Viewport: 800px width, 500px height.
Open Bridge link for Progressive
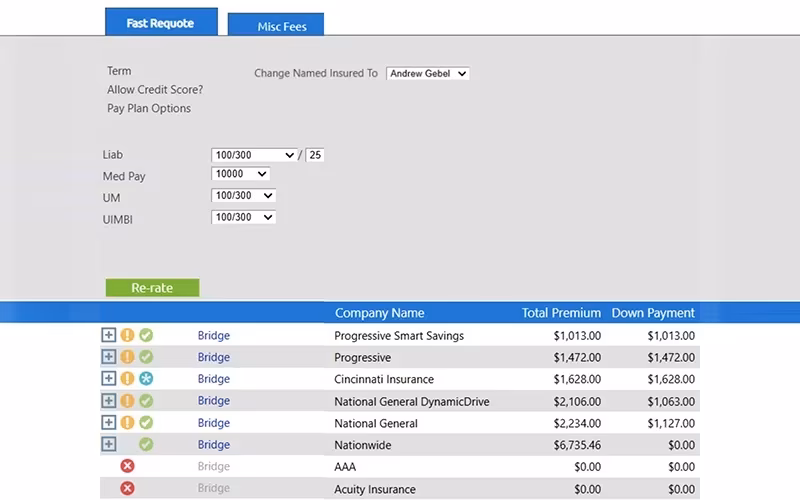[214, 357]
